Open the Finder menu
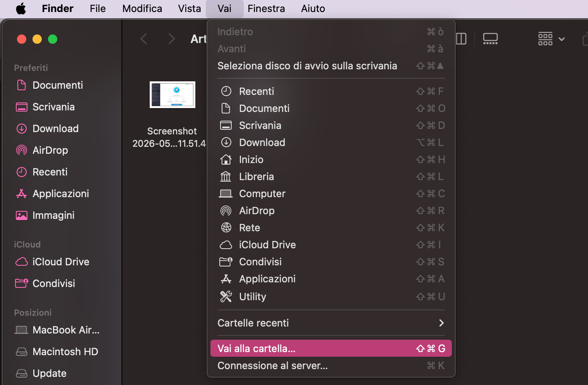 tap(58, 9)
